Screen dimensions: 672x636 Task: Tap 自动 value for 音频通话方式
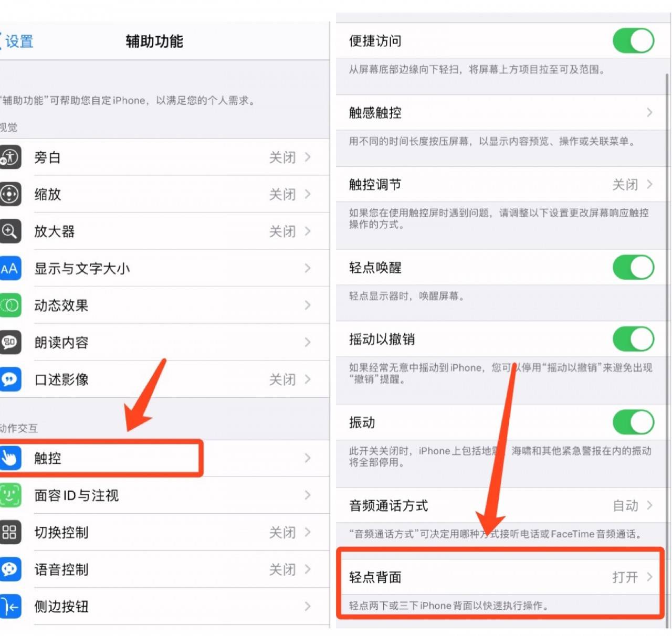625,505
